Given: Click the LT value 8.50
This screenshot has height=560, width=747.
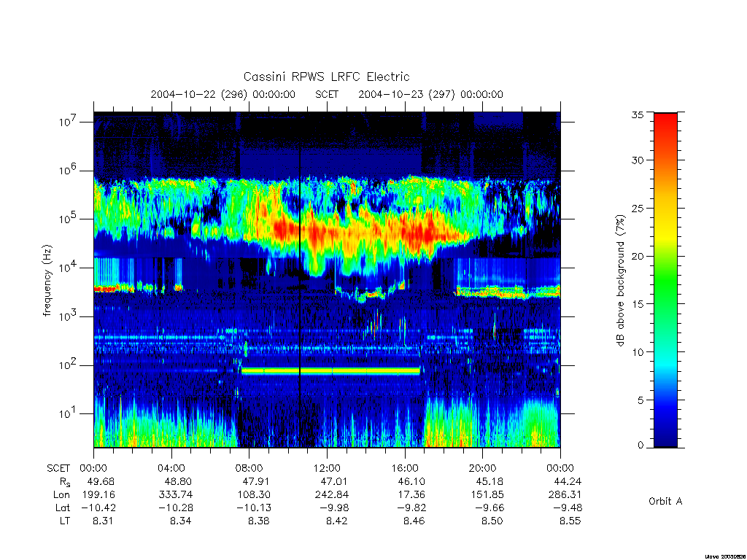Looking at the screenshot, I should coord(492,521).
